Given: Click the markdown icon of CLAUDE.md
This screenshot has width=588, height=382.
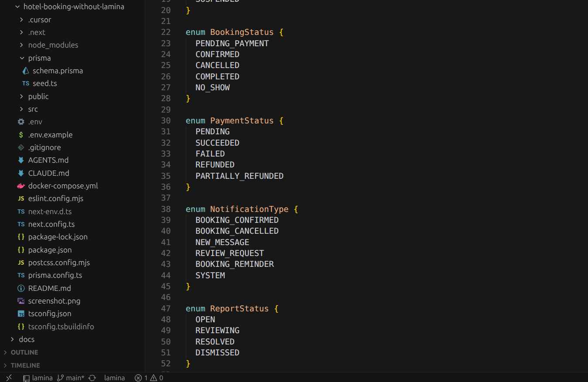Looking at the screenshot, I should pyautogui.click(x=21, y=173).
